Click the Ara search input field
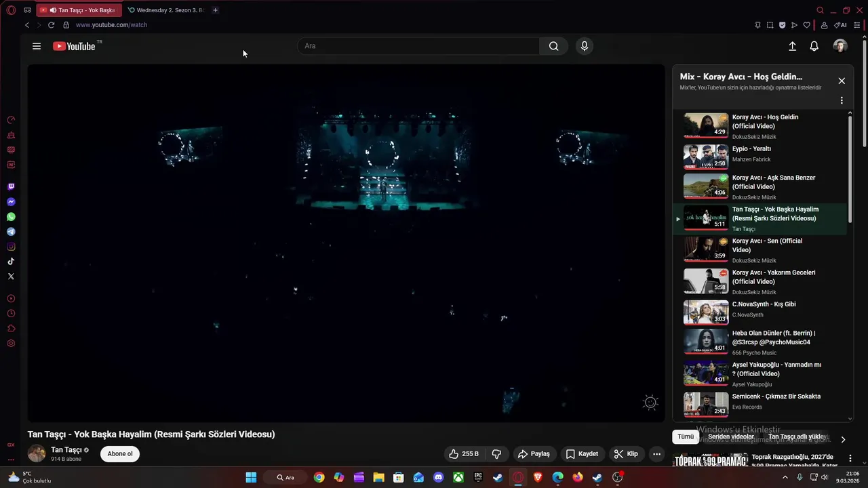 (x=418, y=46)
